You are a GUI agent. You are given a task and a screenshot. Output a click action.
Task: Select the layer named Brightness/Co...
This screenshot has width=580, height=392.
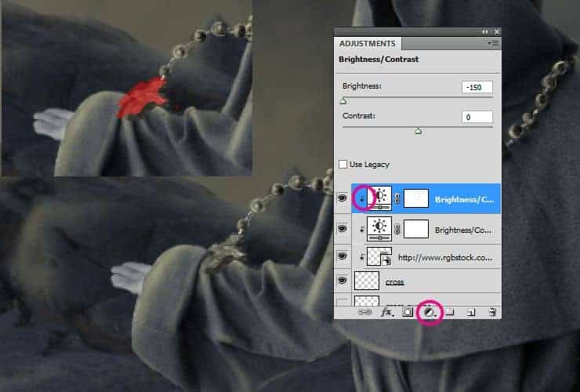[x=462, y=230]
